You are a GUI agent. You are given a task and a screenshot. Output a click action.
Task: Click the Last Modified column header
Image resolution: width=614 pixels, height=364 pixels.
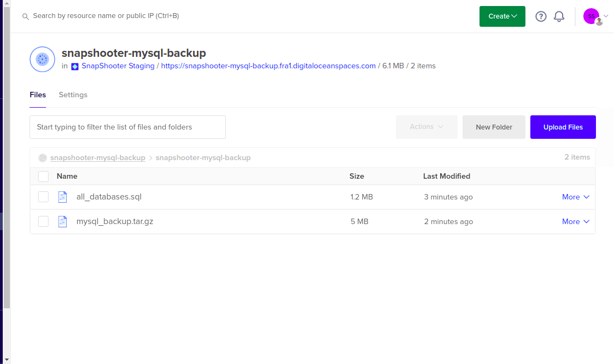[446, 177]
